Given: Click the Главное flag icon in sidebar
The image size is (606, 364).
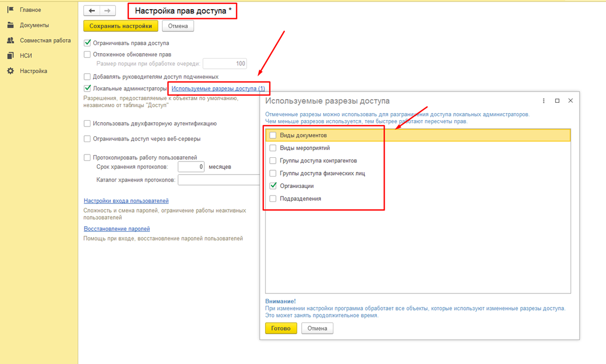Looking at the screenshot, I should (x=10, y=10).
